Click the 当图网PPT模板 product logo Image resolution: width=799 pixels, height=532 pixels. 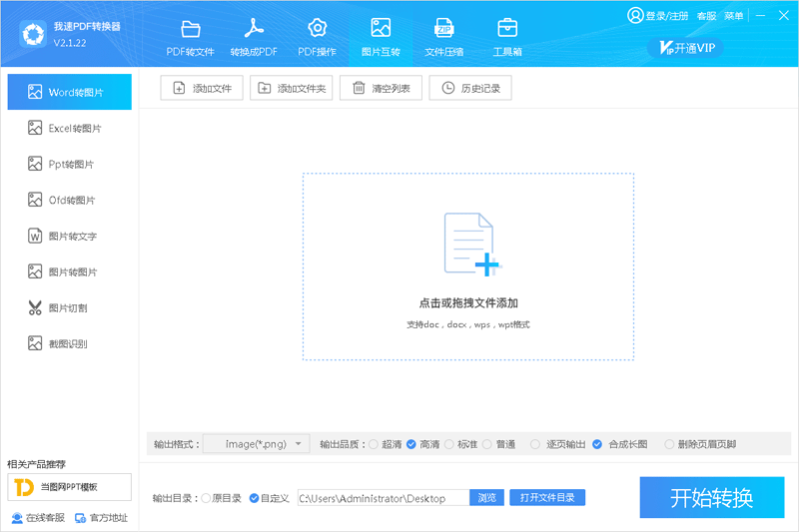tap(23, 487)
